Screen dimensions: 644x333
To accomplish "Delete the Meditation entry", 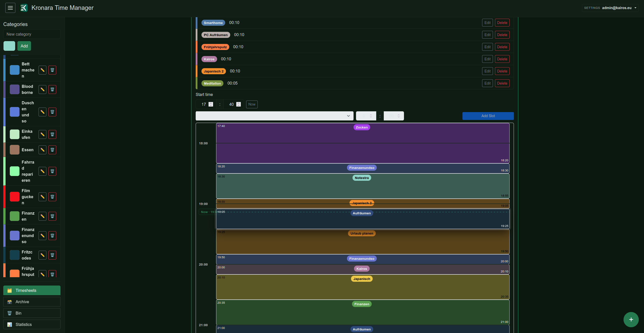I will point(502,83).
